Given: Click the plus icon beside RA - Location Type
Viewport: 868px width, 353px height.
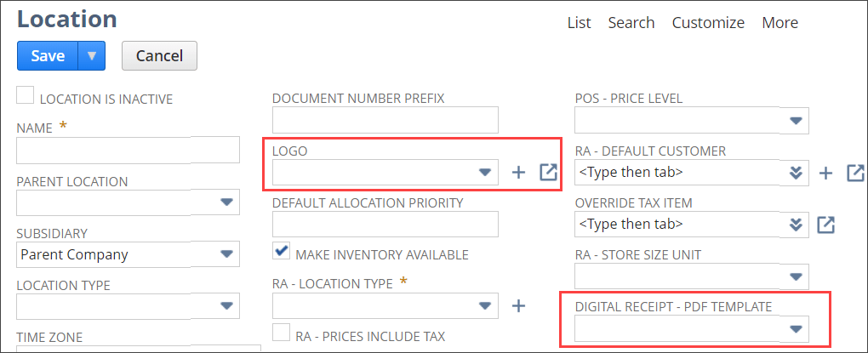Looking at the screenshot, I should coord(518,305).
